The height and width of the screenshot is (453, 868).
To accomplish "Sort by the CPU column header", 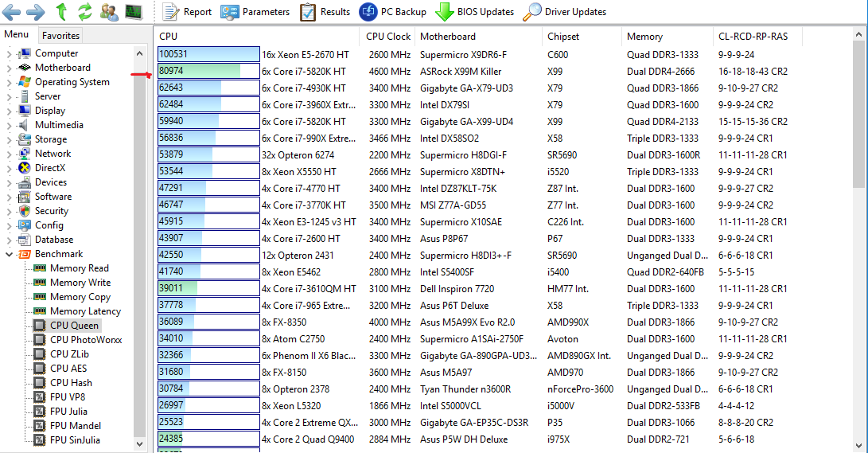I will click(x=259, y=37).
